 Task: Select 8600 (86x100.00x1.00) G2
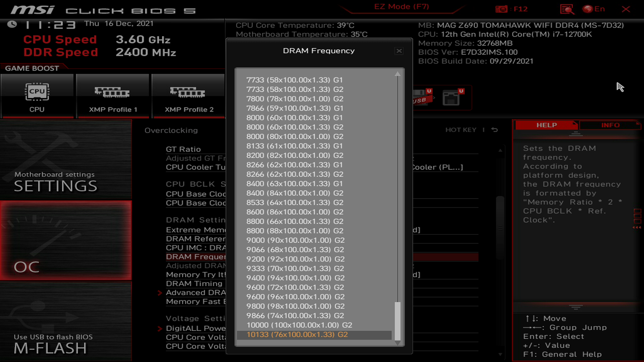(294, 212)
